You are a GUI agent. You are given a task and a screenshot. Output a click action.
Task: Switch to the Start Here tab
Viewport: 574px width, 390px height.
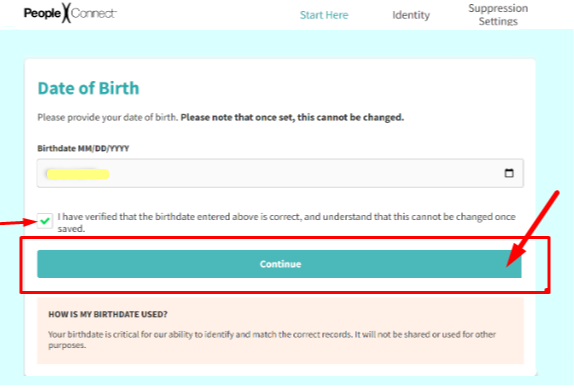click(x=324, y=15)
